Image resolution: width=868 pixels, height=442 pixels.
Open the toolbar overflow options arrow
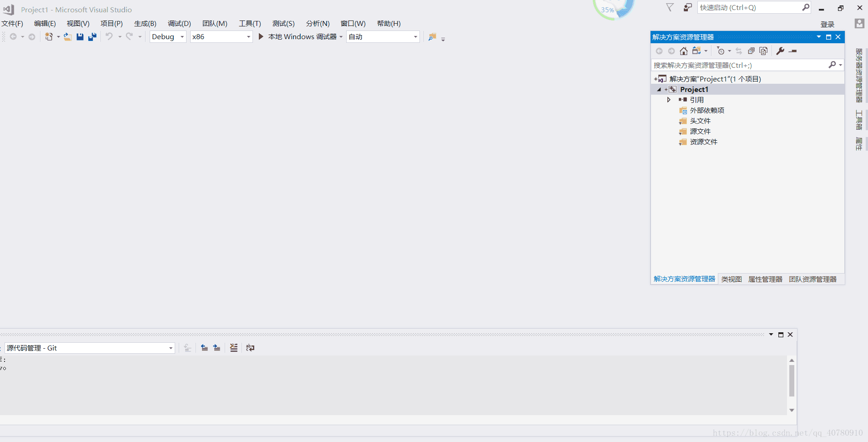click(x=443, y=39)
